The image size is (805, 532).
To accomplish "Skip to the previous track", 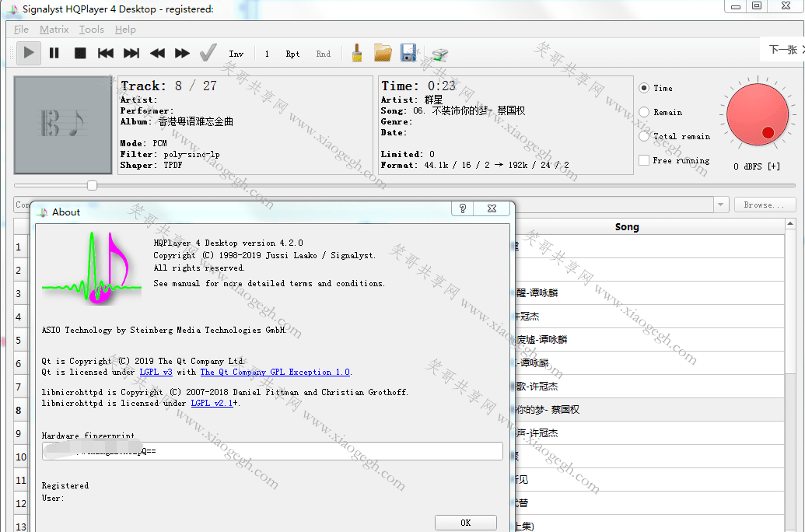I will pos(106,53).
